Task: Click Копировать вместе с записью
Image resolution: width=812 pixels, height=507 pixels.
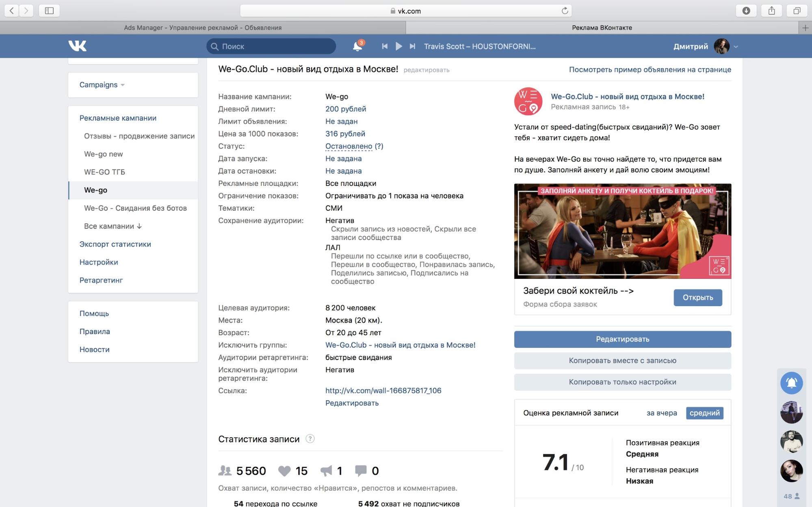Action: (x=622, y=360)
